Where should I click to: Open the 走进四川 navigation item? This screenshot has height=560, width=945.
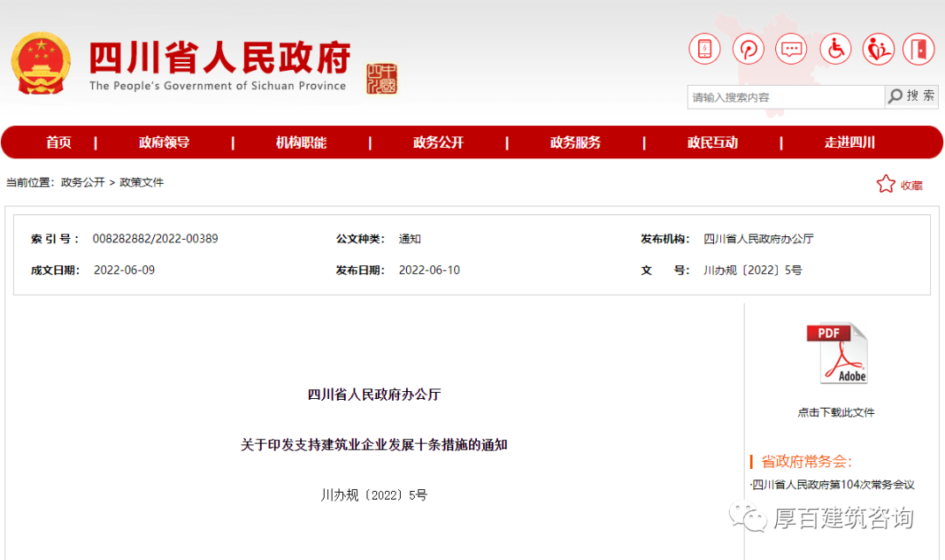click(x=849, y=143)
